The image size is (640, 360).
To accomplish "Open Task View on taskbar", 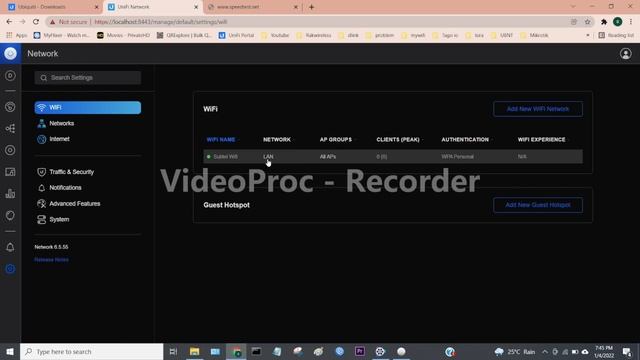I will click(173, 351).
